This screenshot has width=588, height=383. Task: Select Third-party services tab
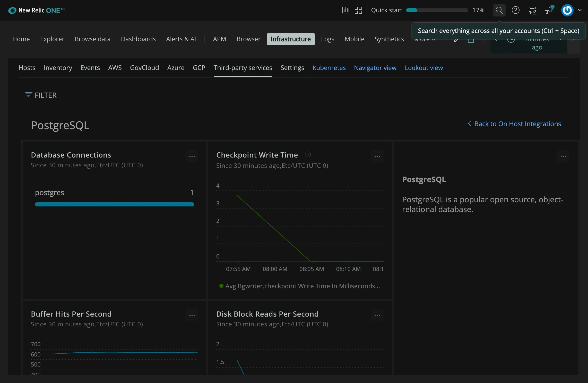coord(243,68)
